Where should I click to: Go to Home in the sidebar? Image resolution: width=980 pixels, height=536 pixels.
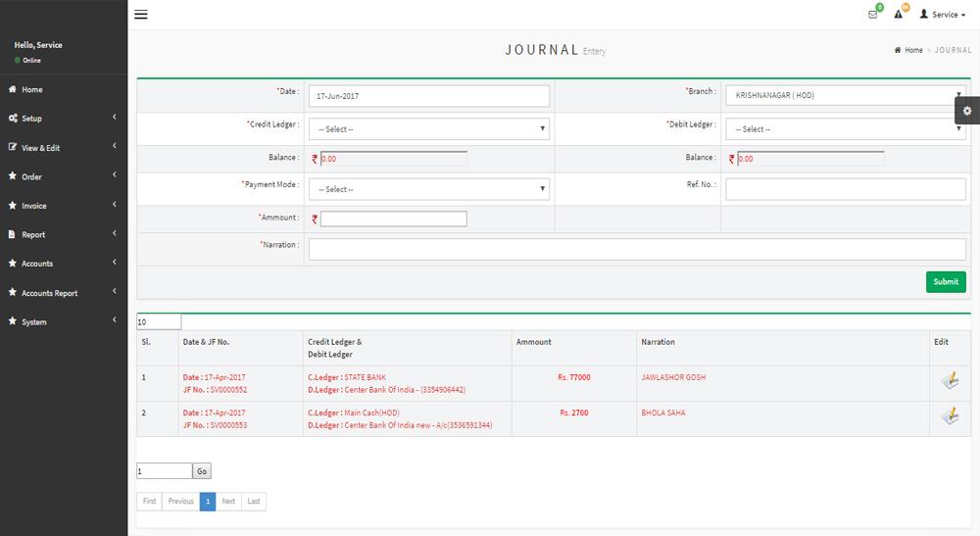pos(64,89)
